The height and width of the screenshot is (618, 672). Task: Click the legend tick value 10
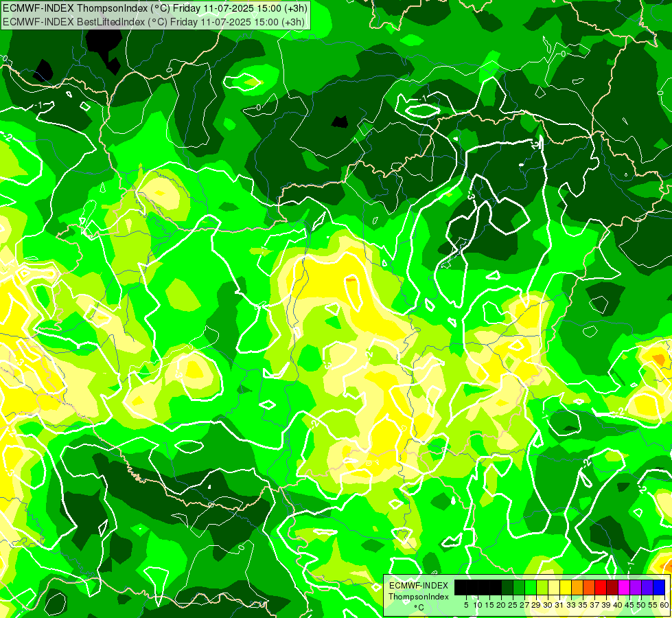(x=478, y=605)
